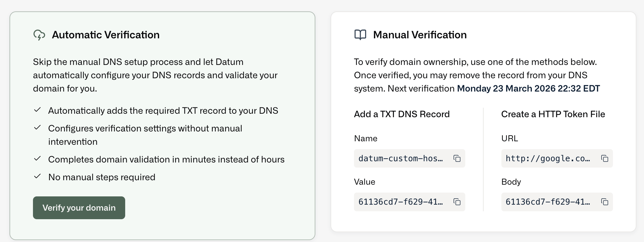This screenshot has height=242, width=644.
Task: Click the checkmark beside Completes domain validation
Action: (37, 158)
